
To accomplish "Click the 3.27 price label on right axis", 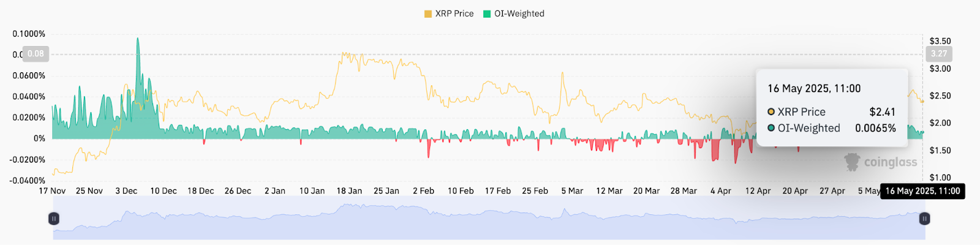I will point(939,54).
